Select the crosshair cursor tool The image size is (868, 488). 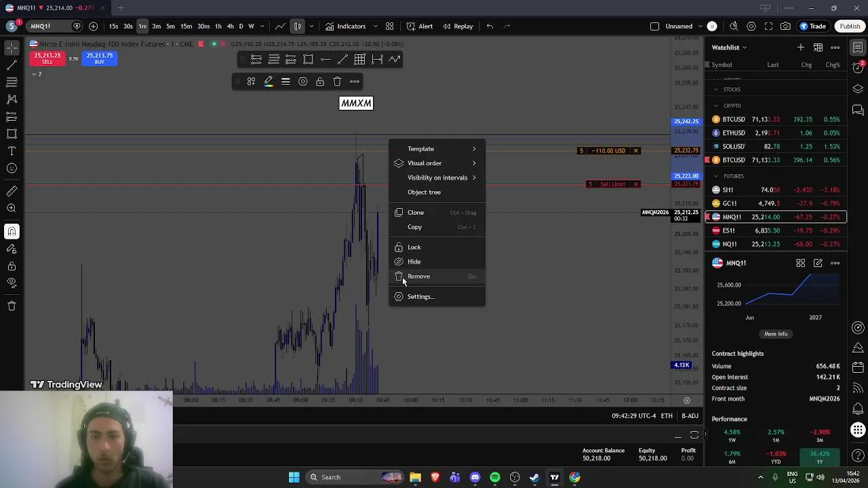[12, 47]
